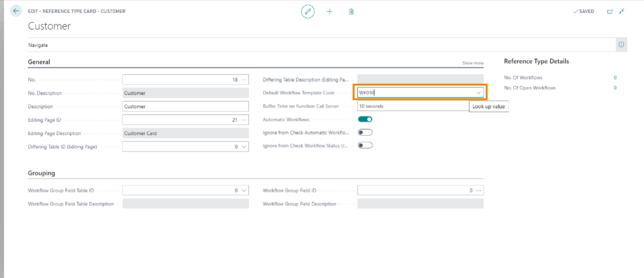Open Workflow Group Field Table ID dropdown

coord(244,191)
